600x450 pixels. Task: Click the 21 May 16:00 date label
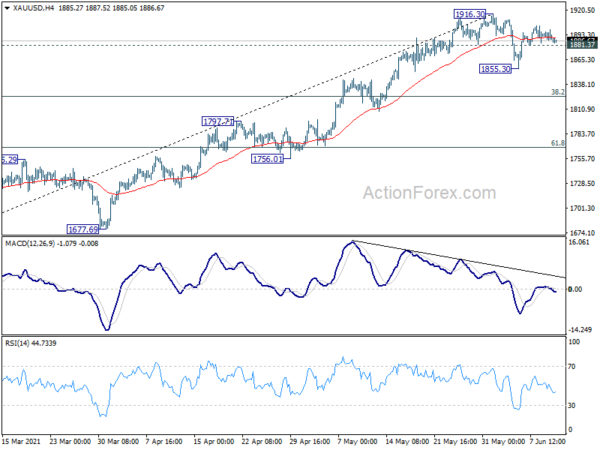tap(456, 441)
